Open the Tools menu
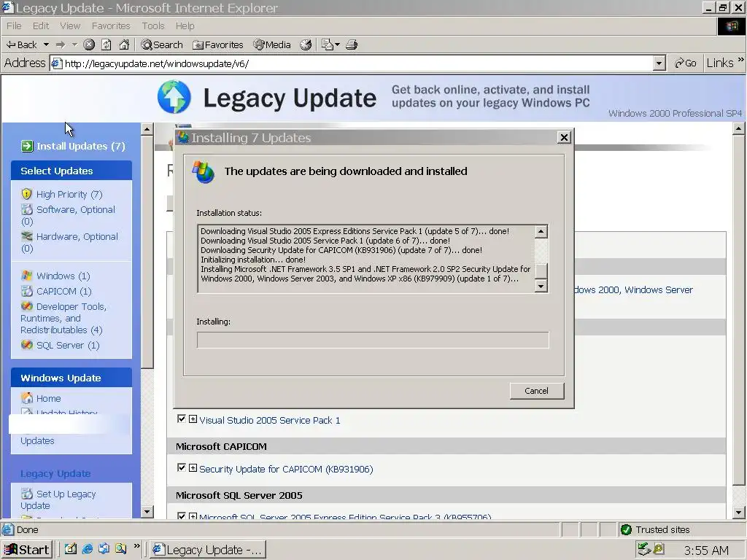The height and width of the screenshot is (560, 747). pos(153,26)
